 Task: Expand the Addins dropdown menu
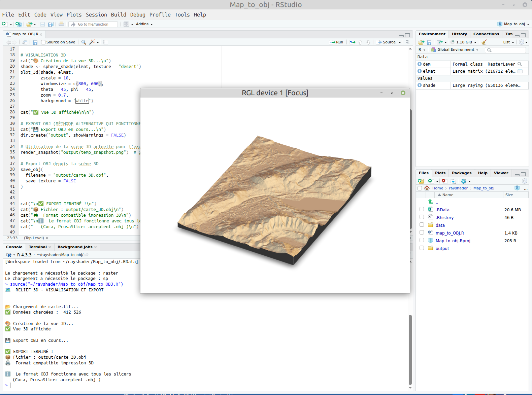pyautogui.click(x=144, y=24)
